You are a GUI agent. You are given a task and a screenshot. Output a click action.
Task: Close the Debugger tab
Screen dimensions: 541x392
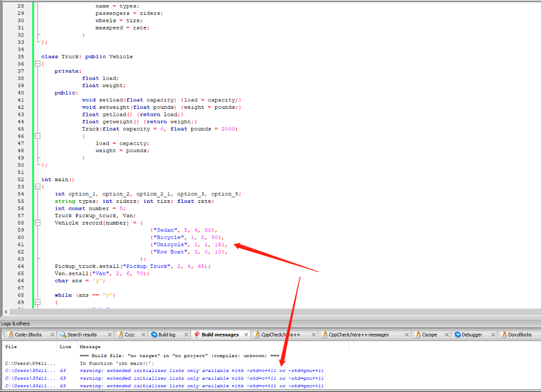[x=493, y=334]
